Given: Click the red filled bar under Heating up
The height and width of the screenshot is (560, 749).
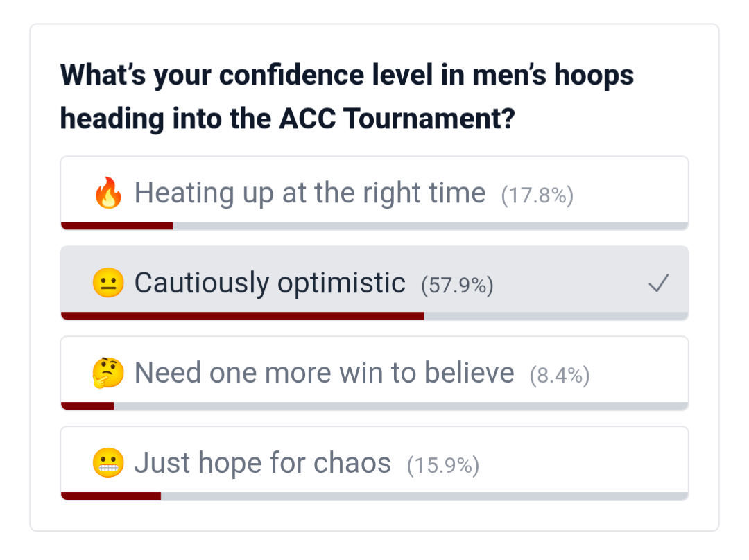Looking at the screenshot, I should (x=117, y=225).
